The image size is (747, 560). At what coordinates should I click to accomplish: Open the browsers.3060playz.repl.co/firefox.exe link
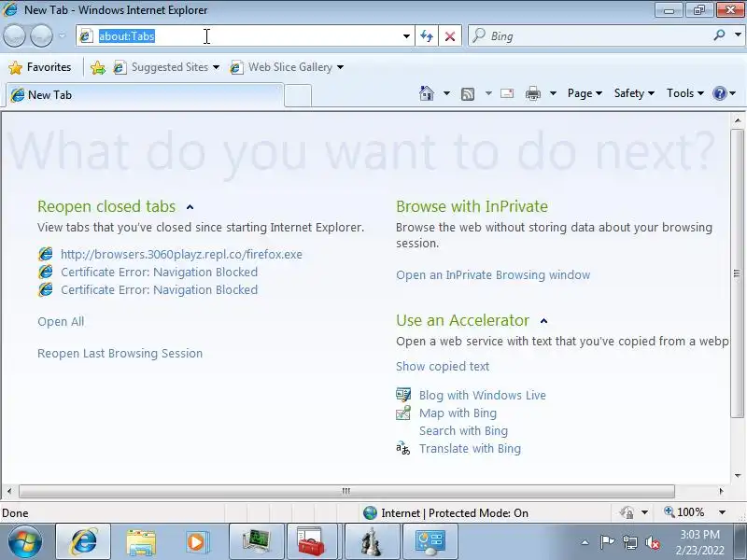pos(181,254)
